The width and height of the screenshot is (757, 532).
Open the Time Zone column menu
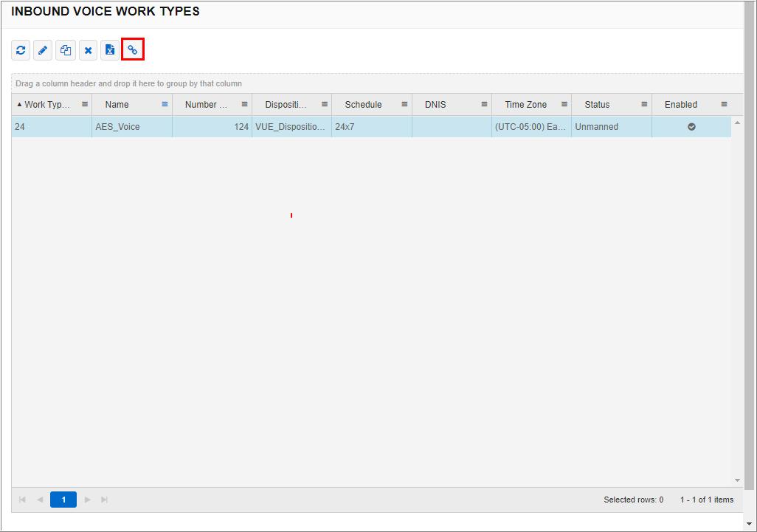pos(564,104)
